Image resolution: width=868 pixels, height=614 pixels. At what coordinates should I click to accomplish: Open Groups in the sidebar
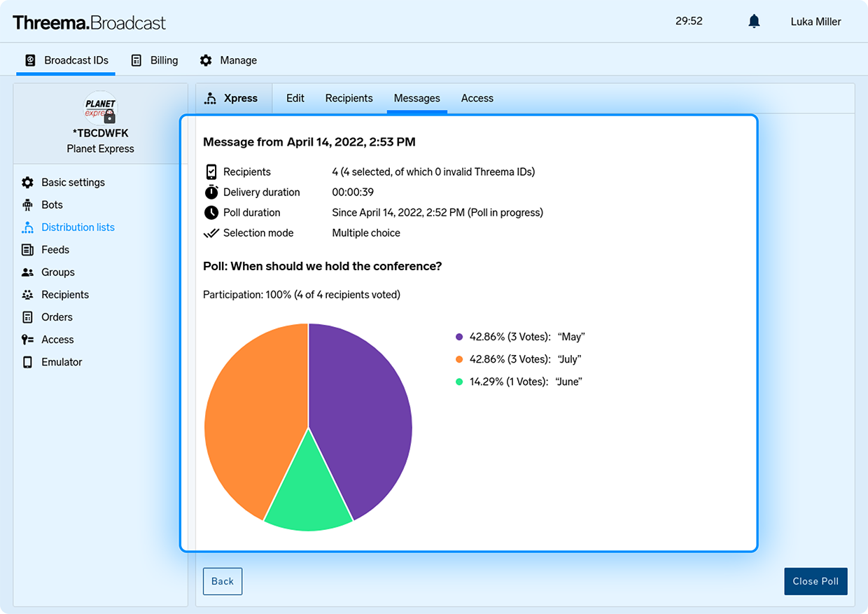tap(58, 272)
